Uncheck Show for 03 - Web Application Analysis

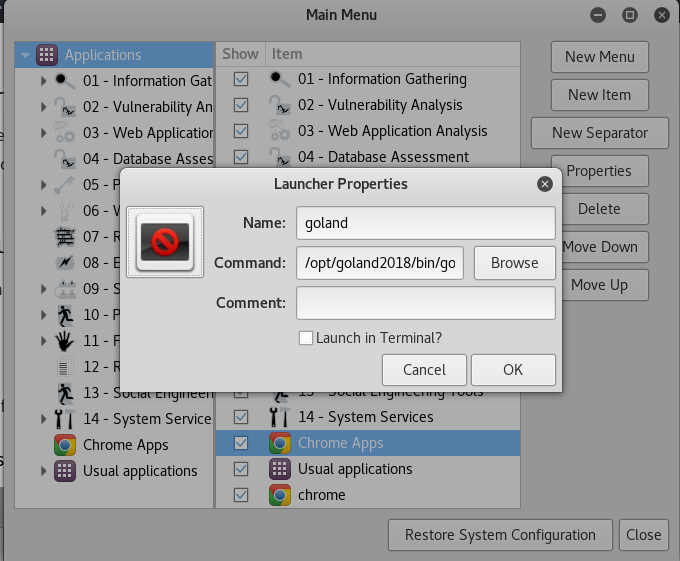tap(241, 131)
